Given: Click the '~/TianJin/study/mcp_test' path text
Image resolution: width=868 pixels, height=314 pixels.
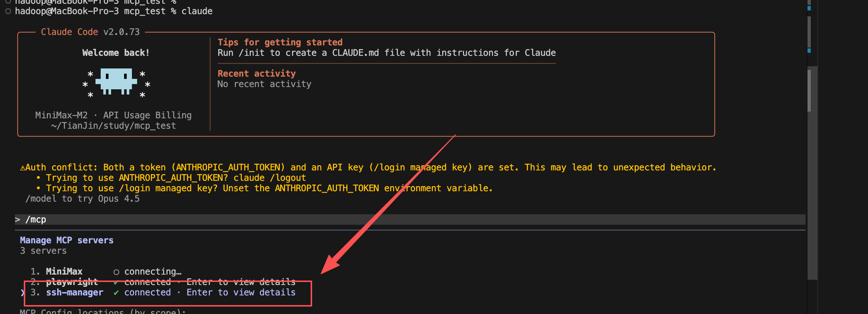Looking at the screenshot, I should 113,126.
